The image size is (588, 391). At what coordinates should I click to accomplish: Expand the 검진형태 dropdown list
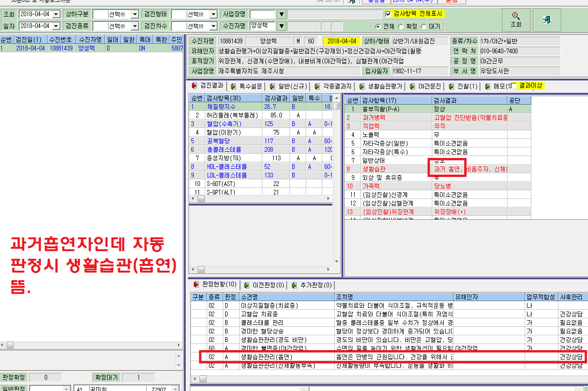(x=213, y=14)
